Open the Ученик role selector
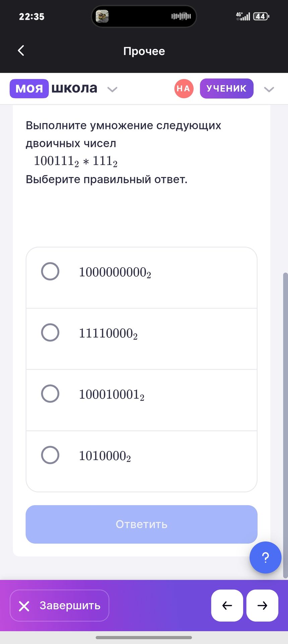This screenshot has height=644, width=288. (226, 89)
